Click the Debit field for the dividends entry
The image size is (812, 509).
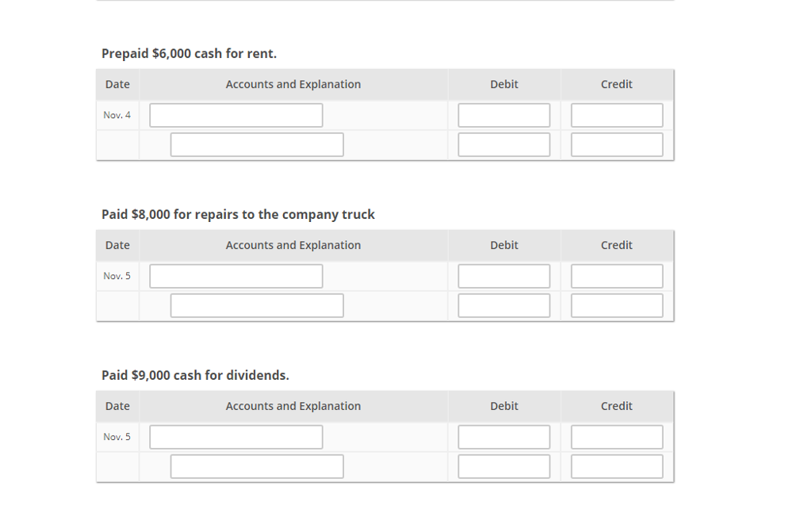click(504, 436)
